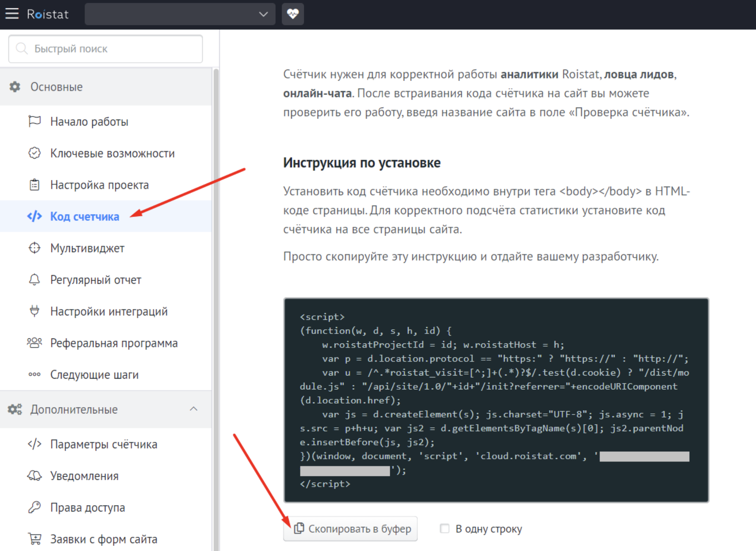This screenshot has height=551, width=756.
Task: Click the cart icon for Заявки с форм сайта
Action: 34,539
